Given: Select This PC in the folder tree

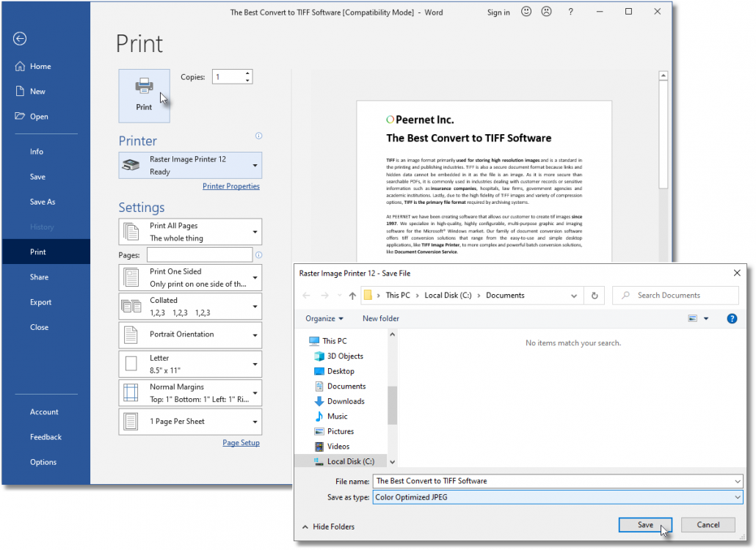Looking at the screenshot, I should tap(328, 341).
